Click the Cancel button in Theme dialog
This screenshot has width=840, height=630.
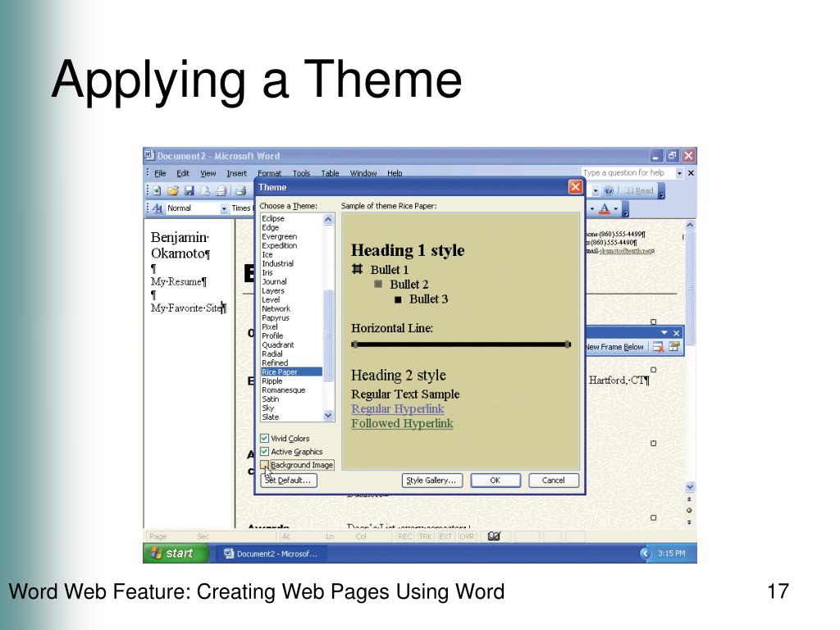554,480
